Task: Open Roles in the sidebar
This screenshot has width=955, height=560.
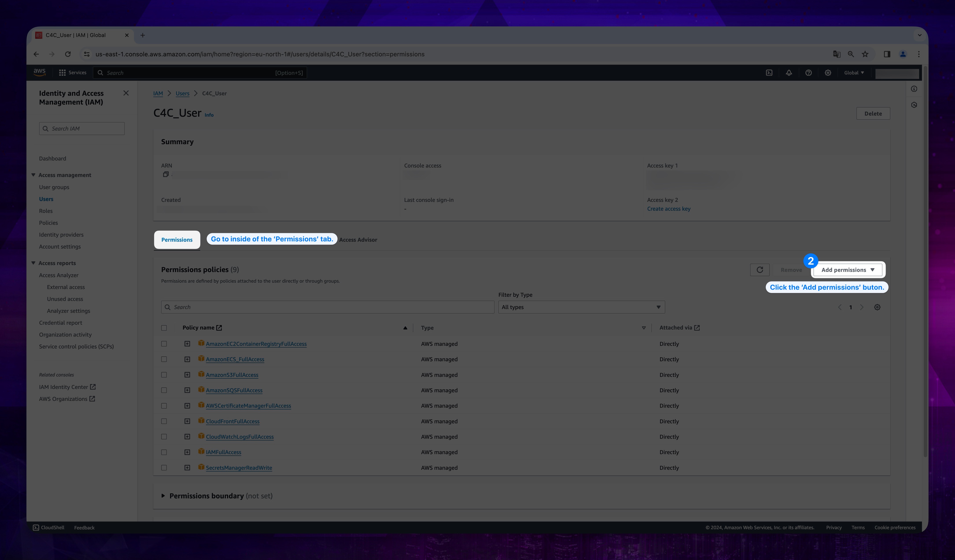Action: [x=46, y=211]
